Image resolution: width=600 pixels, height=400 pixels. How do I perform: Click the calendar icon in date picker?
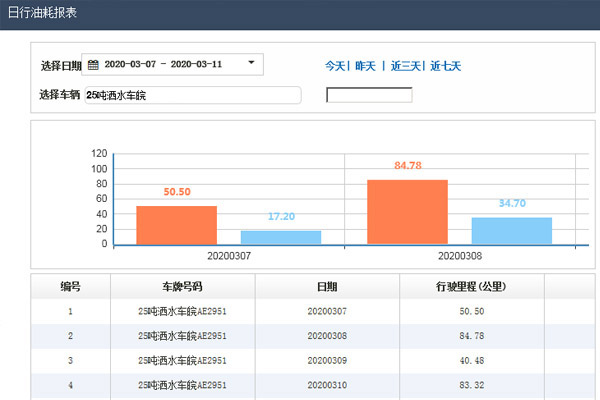pos(93,65)
